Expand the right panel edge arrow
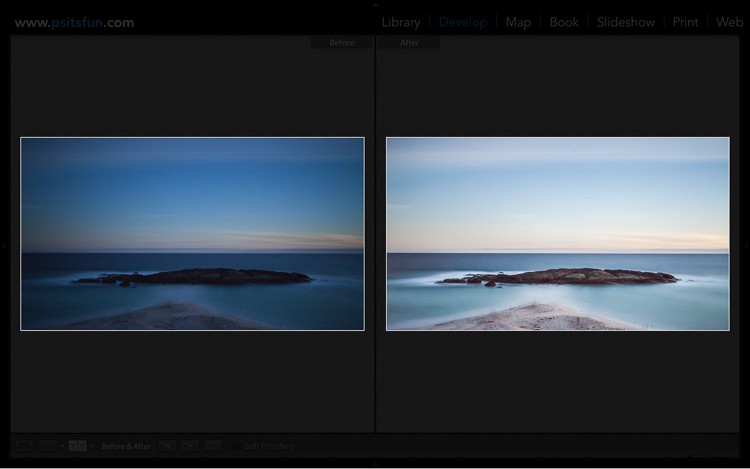The height and width of the screenshot is (469, 750). tap(746, 246)
